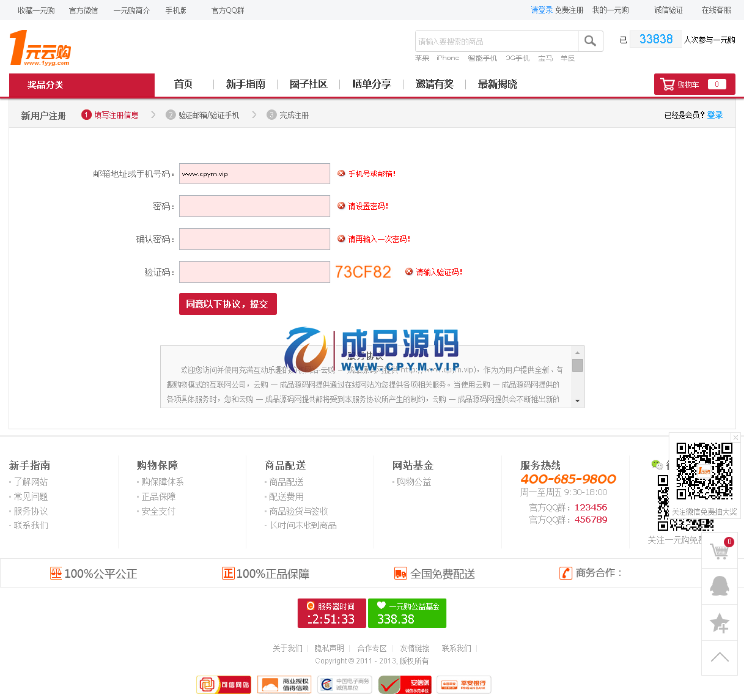Click the 100%公平公正 badge icon
744x700 pixels.
(x=56, y=573)
